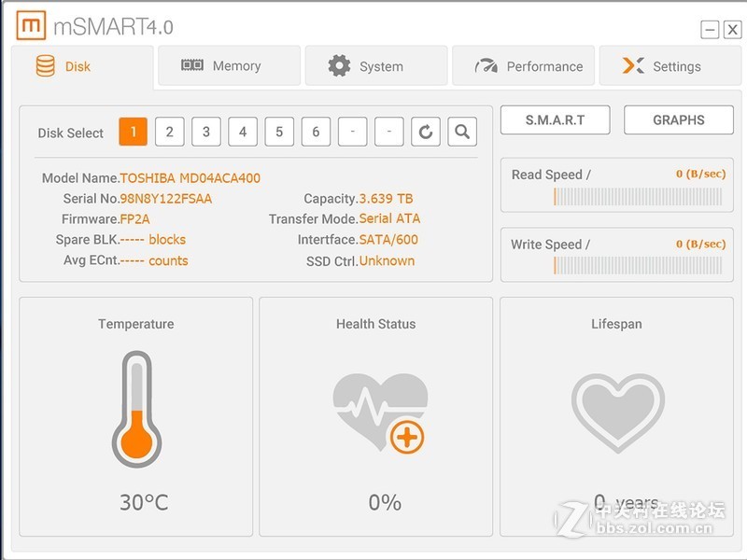Click the Read Speed bar
Screen dimensions: 747x560
(x=638, y=197)
